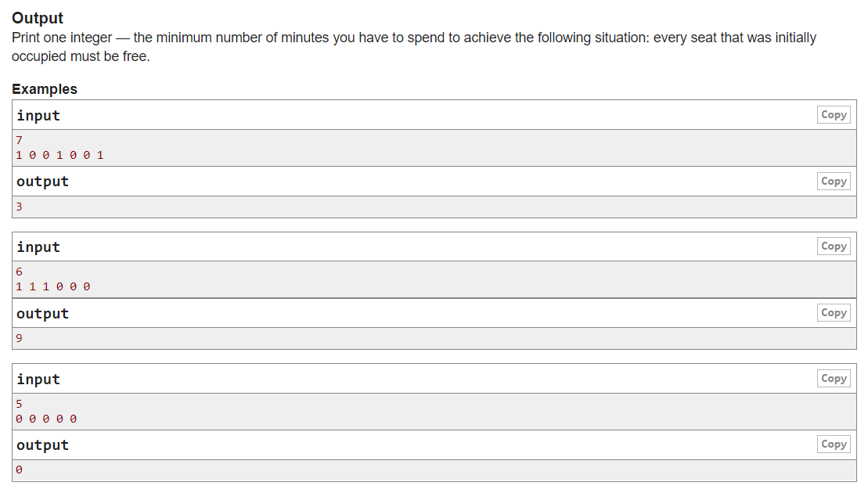Screen dimensions: 868x493
Task: Click the first example's 'input' header label
Action: click(38, 116)
